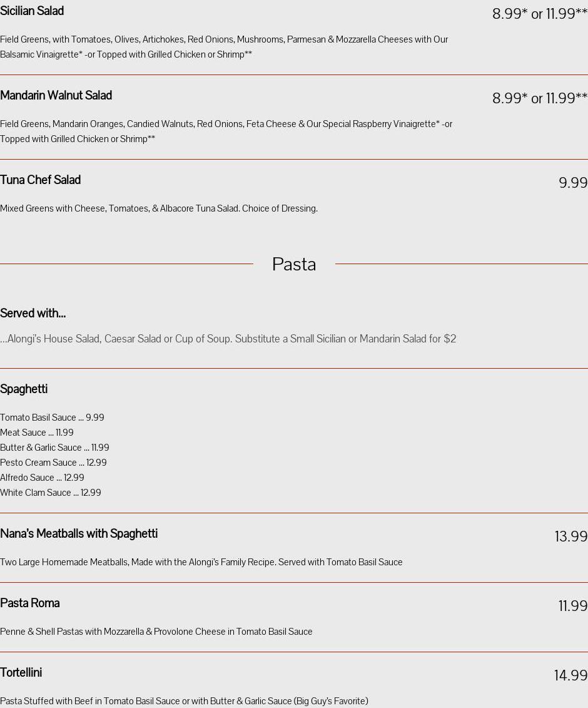The image size is (588, 708).
Task: Click Nana's Meatballs with Spaghetti title
Action: [x=79, y=534]
